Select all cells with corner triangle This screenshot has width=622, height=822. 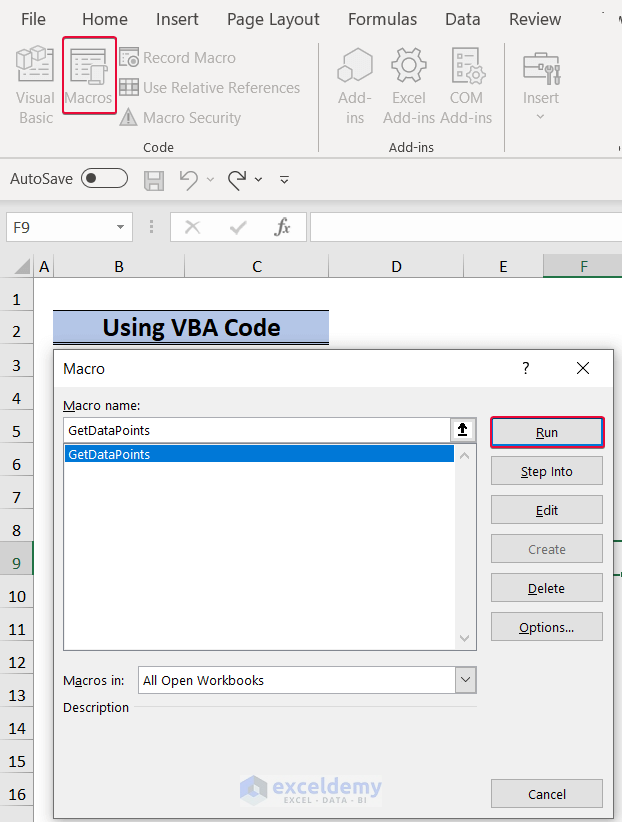21,266
